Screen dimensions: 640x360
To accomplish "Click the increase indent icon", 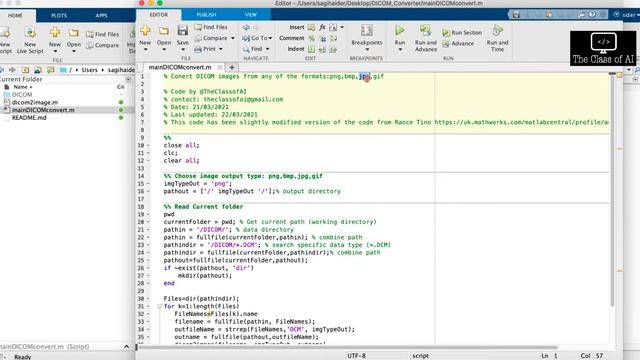I will (x=333, y=49).
